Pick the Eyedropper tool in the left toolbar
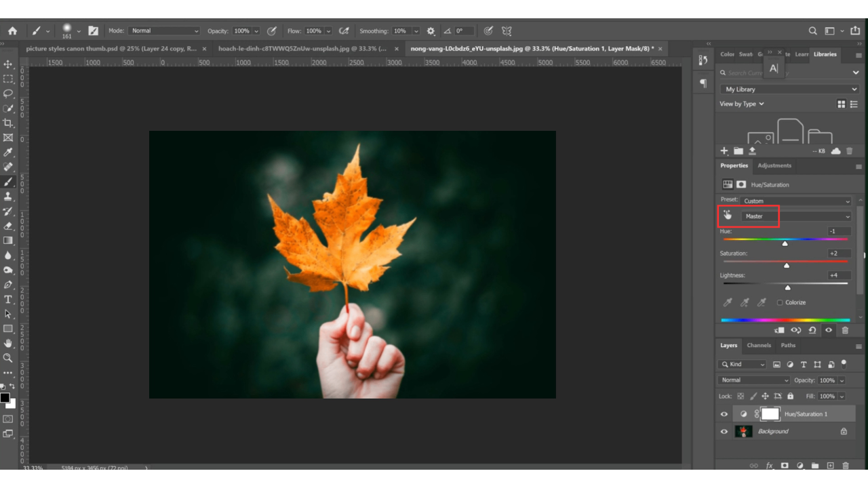This screenshot has height=488, width=868. click(x=8, y=152)
